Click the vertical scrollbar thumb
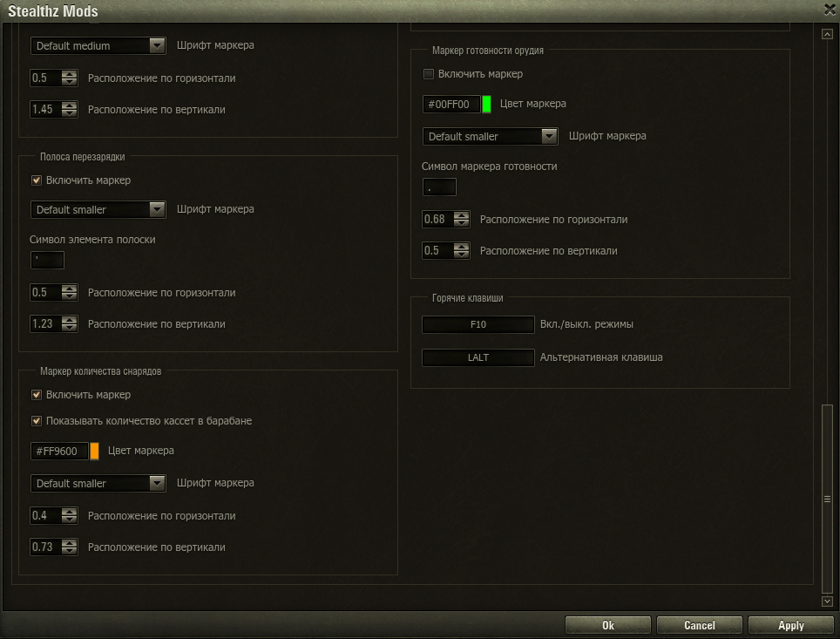The image size is (840, 639). [827, 499]
